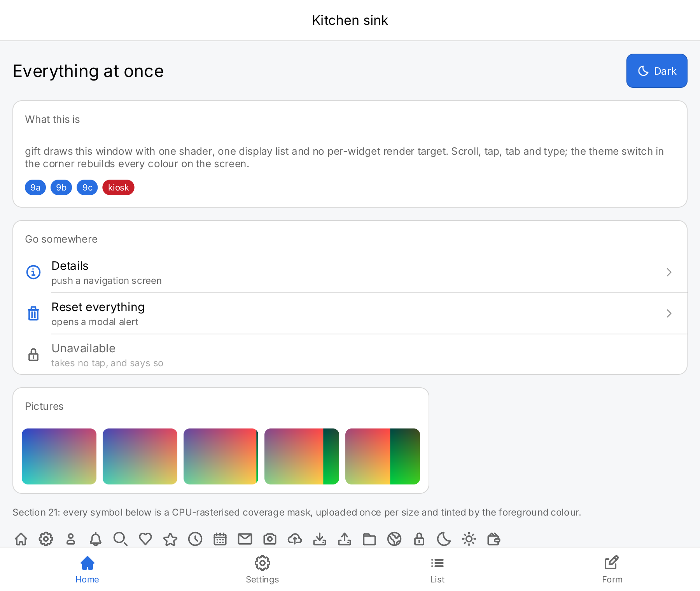
Task: Click the clock symbol
Action: 195,539
